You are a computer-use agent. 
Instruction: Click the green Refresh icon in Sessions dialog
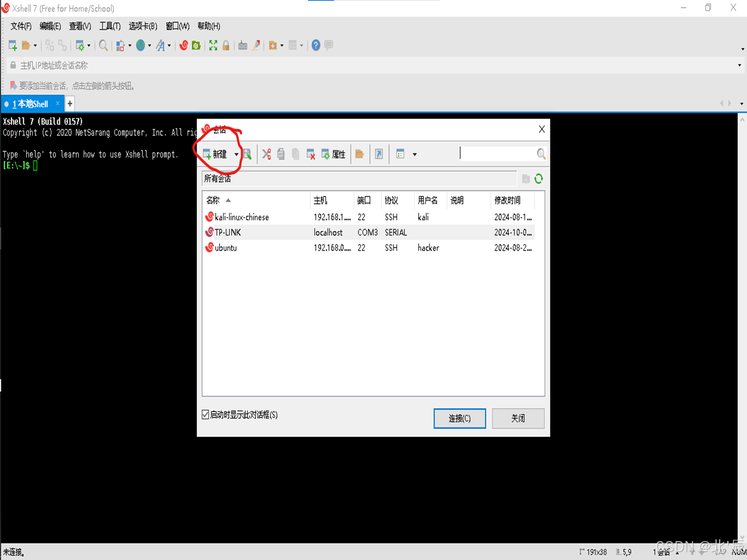coord(539,179)
